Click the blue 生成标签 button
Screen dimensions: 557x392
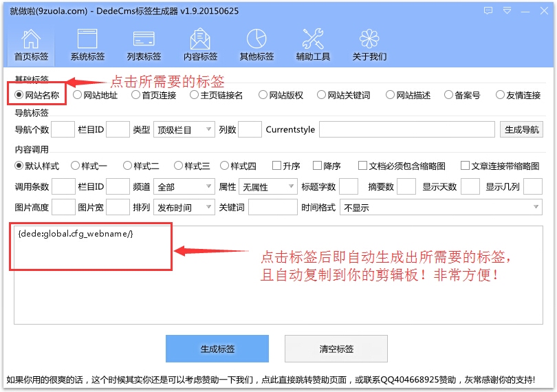pyautogui.click(x=217, y=349)
